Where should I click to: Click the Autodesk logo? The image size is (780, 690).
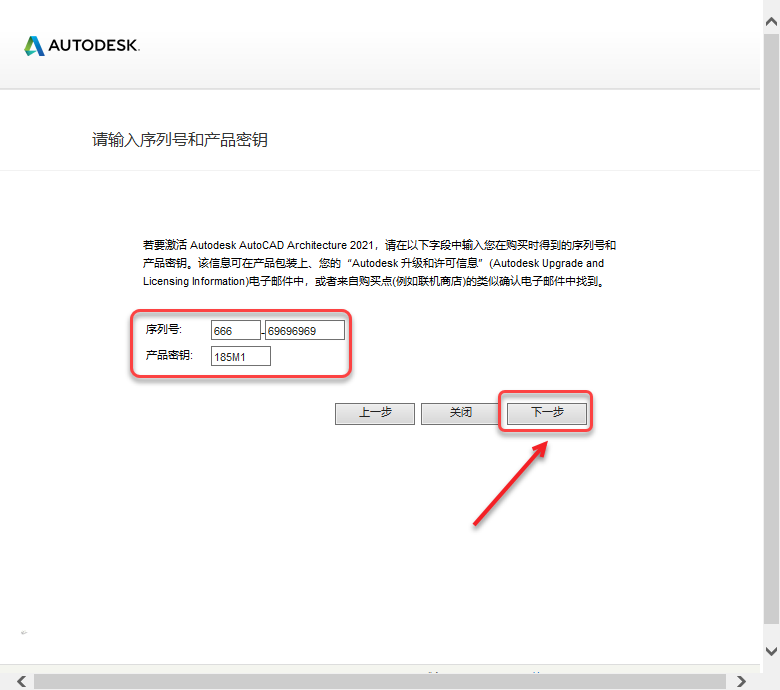tap(82, 46)
